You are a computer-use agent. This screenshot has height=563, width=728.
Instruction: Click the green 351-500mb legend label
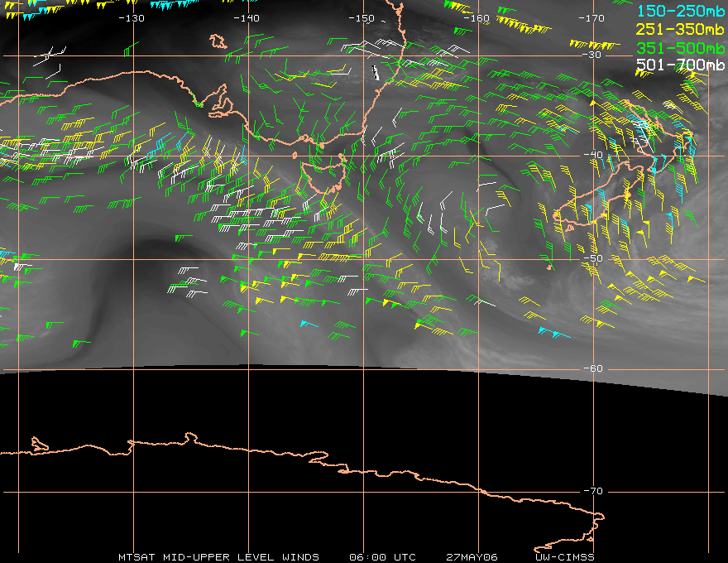pos(681,47)
